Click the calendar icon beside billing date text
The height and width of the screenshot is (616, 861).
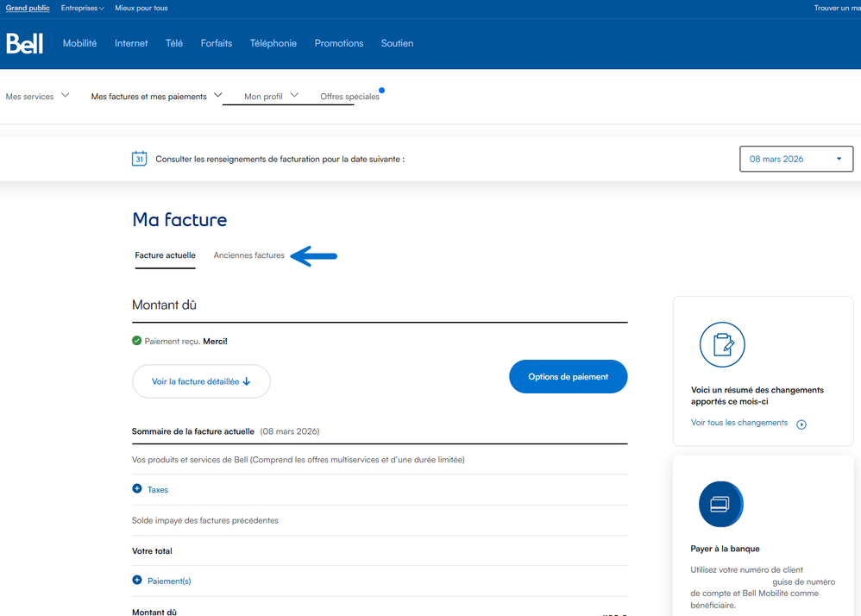pos(139,159)
